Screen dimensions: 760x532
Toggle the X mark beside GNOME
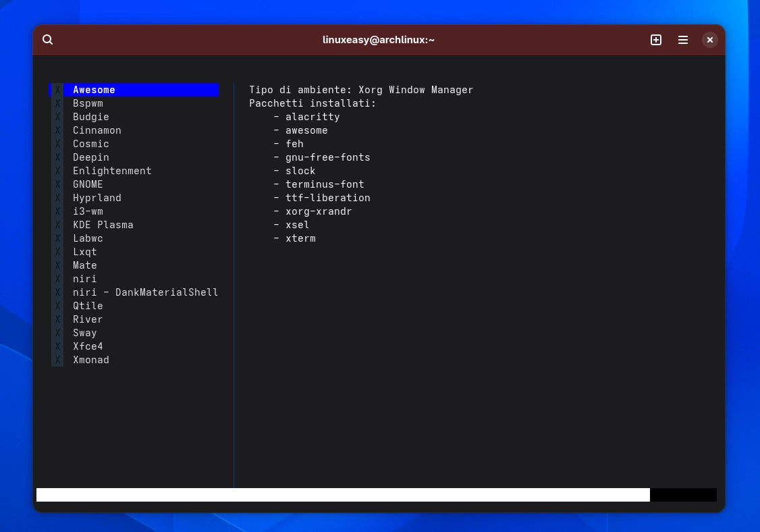click(x=57, y=184)
